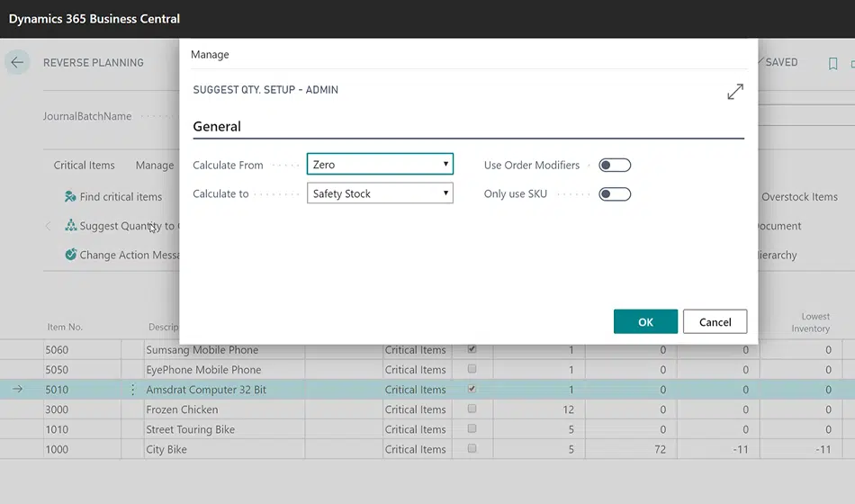Click the bookmark icon beside Saved
The height and width of the screenshot is (504, 855).
pos(832,64)
